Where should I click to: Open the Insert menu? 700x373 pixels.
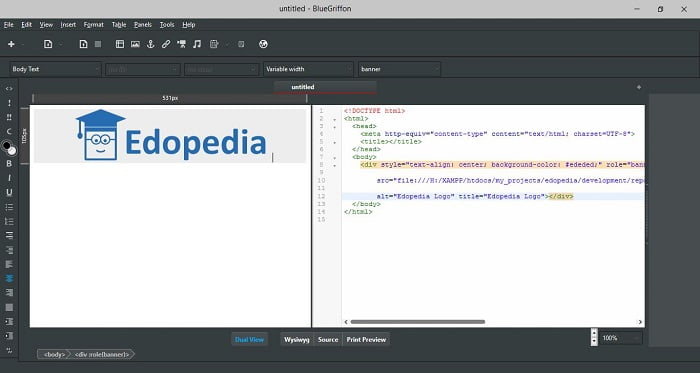click(x=68, y=25)
